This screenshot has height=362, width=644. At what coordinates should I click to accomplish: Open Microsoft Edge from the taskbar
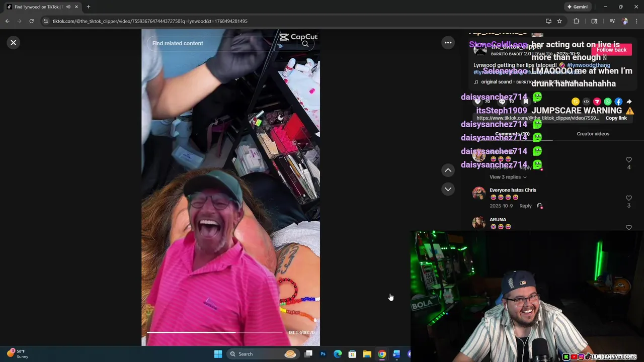point(338,354)
